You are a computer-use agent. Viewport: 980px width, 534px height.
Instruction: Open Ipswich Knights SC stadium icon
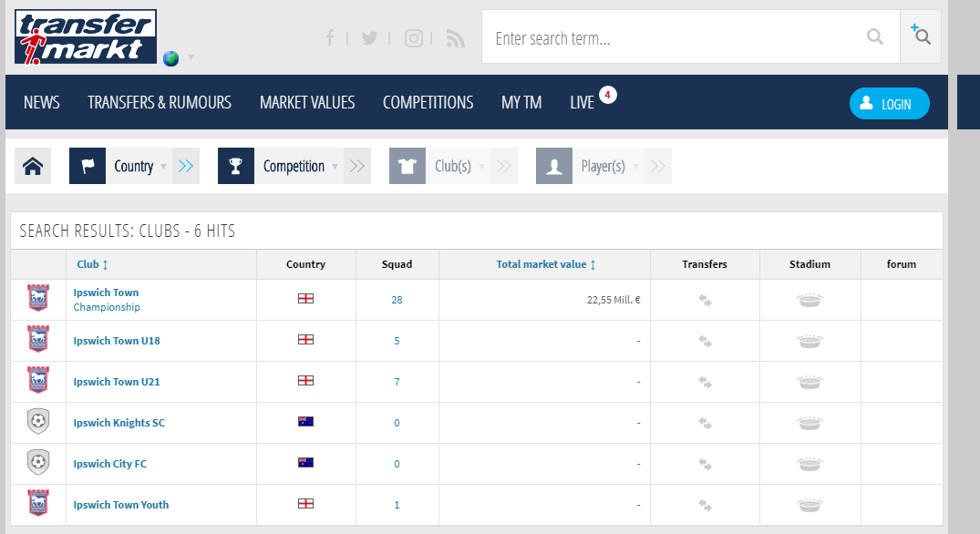810,424
